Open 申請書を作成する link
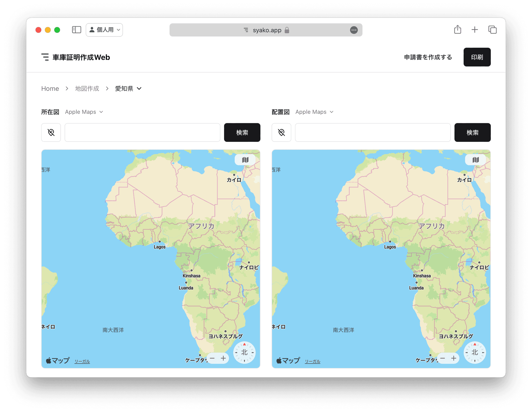 pyautogui.click(x=428, y=57)
